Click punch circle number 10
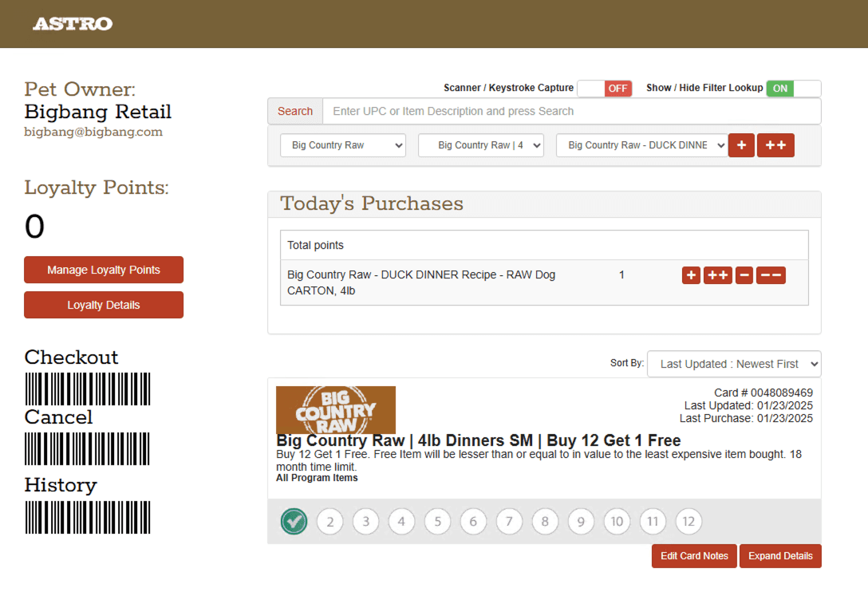Screen dimensions: 868x596 click(617, 521)
